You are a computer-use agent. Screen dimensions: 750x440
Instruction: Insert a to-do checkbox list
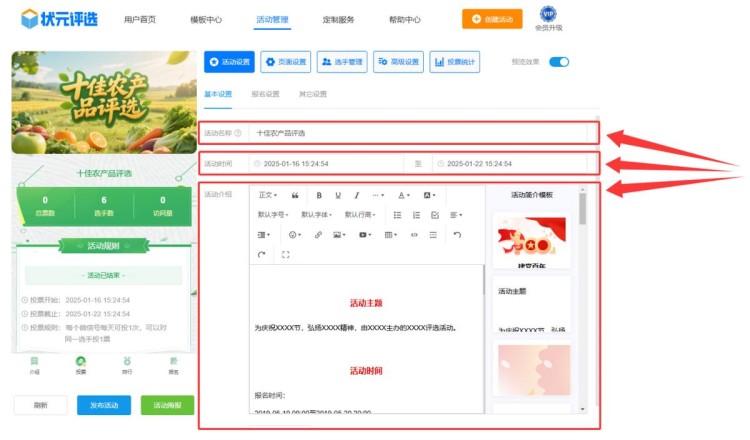(x=434, y=215)
